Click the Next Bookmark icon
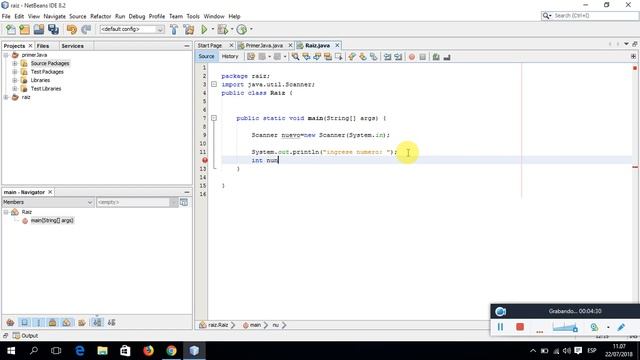 click(x=362, y=57)
